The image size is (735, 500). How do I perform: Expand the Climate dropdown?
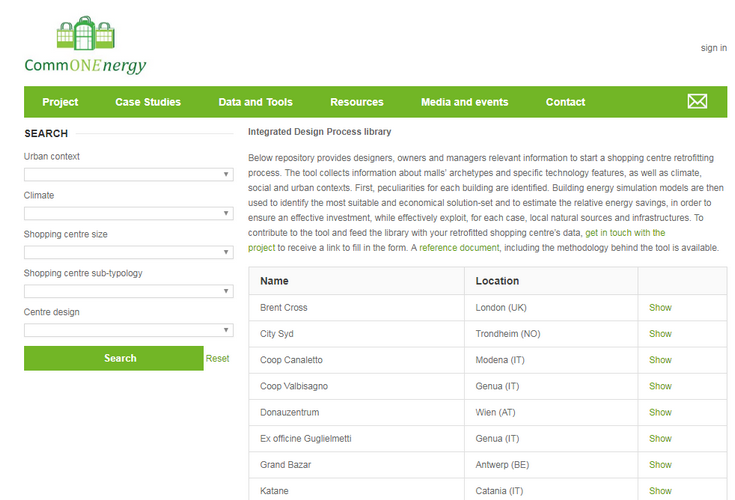tap(128, 213)
